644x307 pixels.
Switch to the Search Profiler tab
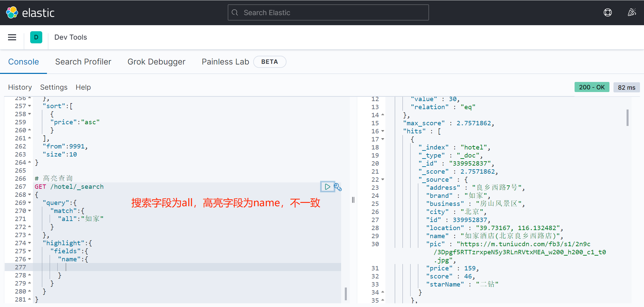[83, 62]
